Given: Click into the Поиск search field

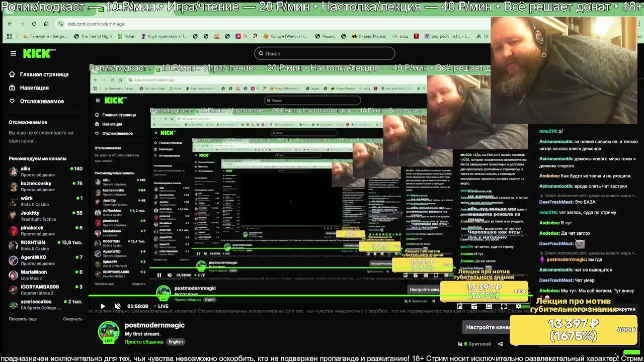Looking at the screenshot, I should click(x=325, y=53).
